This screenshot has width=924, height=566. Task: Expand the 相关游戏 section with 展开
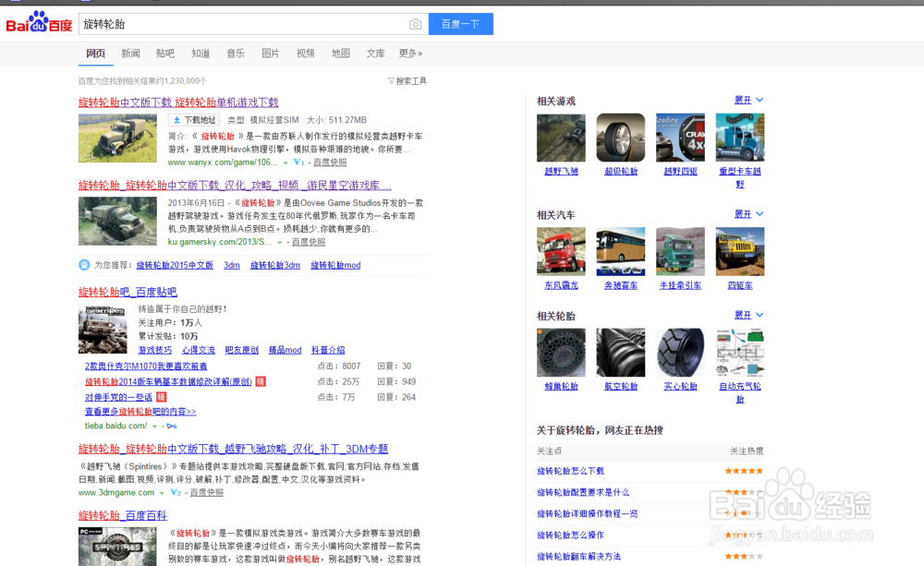pyautogui.click(x=748, y=100)
